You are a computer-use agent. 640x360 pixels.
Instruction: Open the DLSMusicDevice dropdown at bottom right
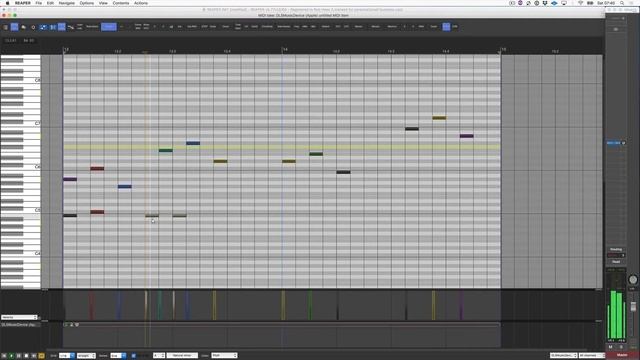563,356
